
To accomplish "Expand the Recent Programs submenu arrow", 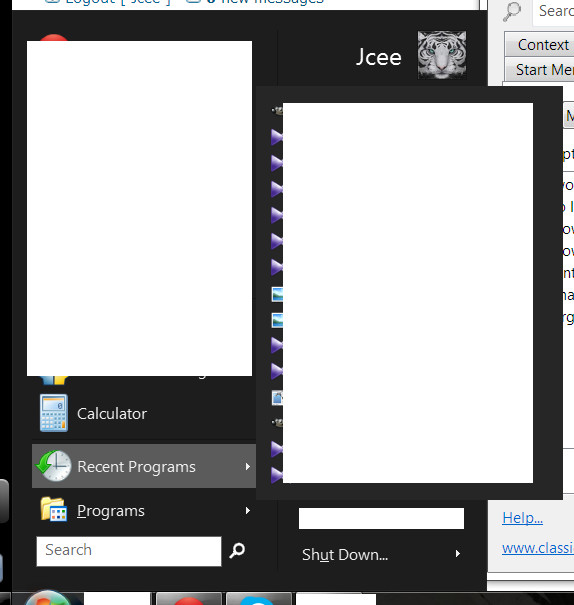I will pos(248,466).
